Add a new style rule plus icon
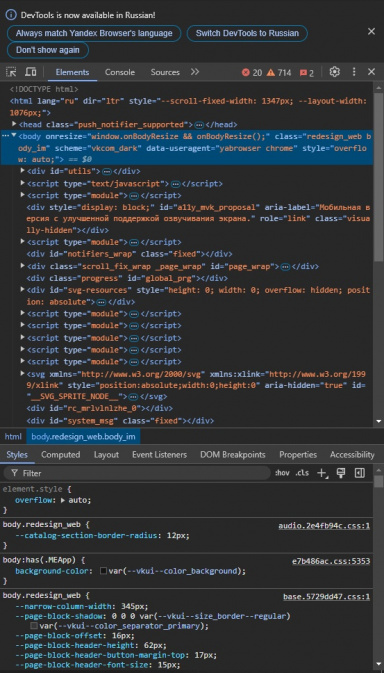 322,473
